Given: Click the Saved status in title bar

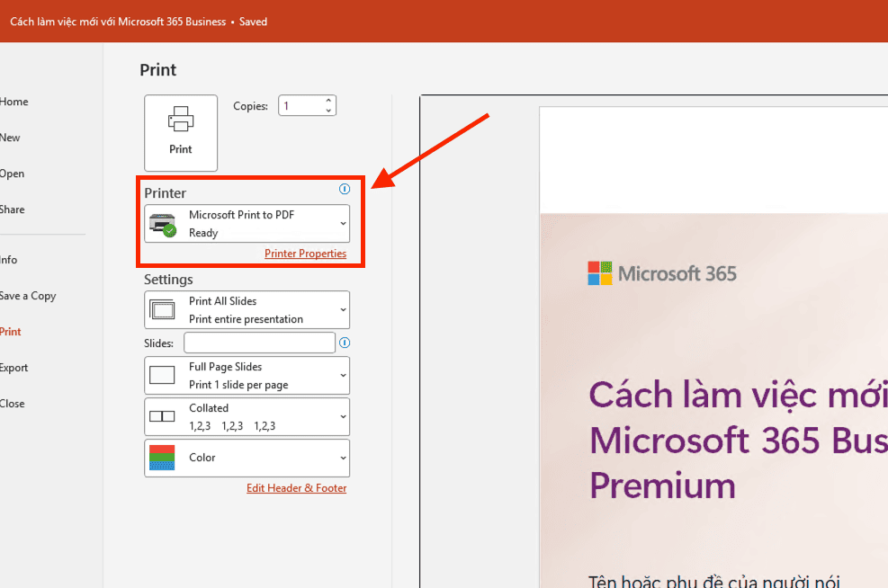Looking at the screenshot, I should pos(253,22).
